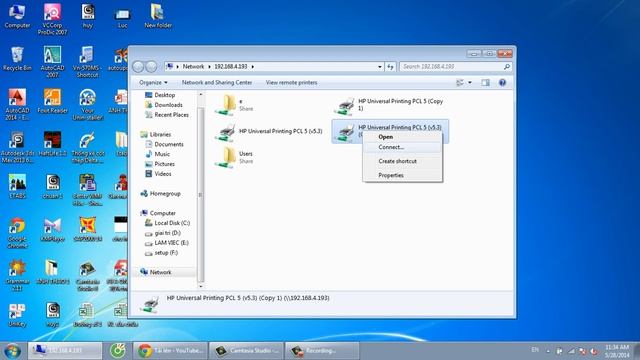640x360 pixels.
Task: Open the change view options dropdown arrow
Action: 470,83
